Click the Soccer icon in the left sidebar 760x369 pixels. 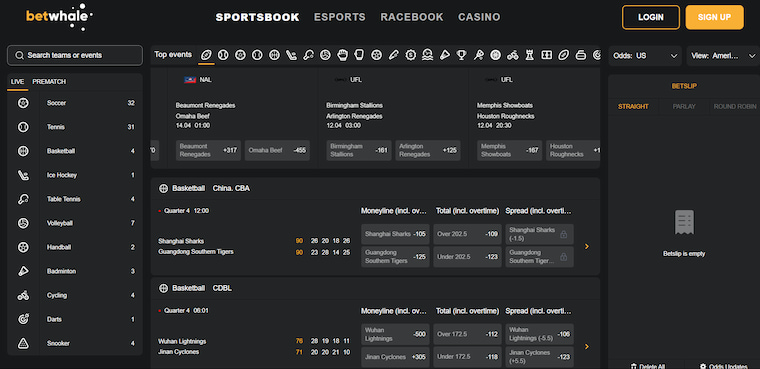tap(23, 103)
